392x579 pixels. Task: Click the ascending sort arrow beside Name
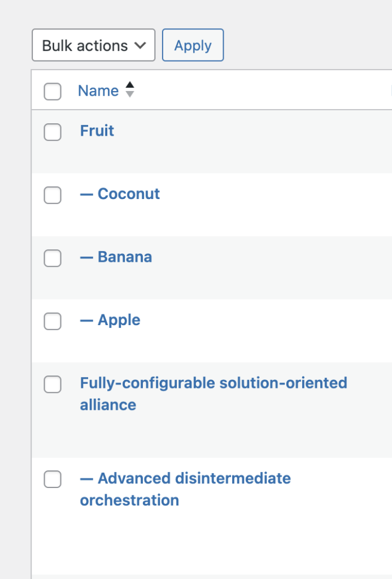click(x=130, y=85)
